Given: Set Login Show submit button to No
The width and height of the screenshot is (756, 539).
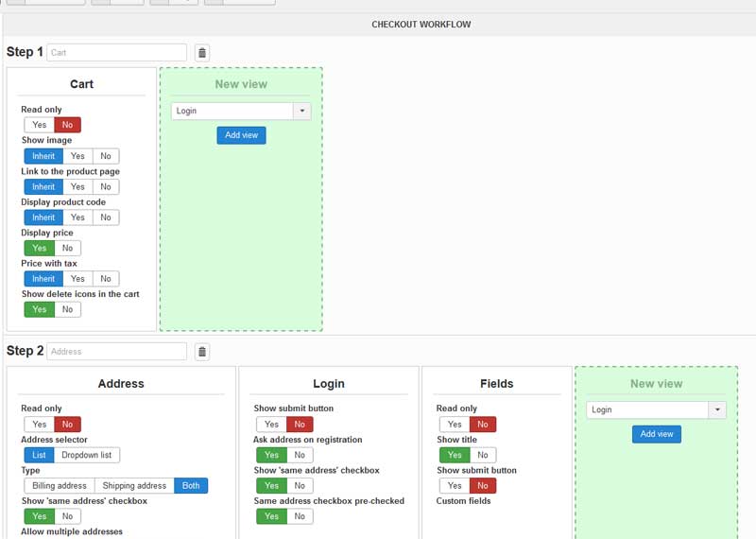Looking at the screenshot, I should coord(300,425).
